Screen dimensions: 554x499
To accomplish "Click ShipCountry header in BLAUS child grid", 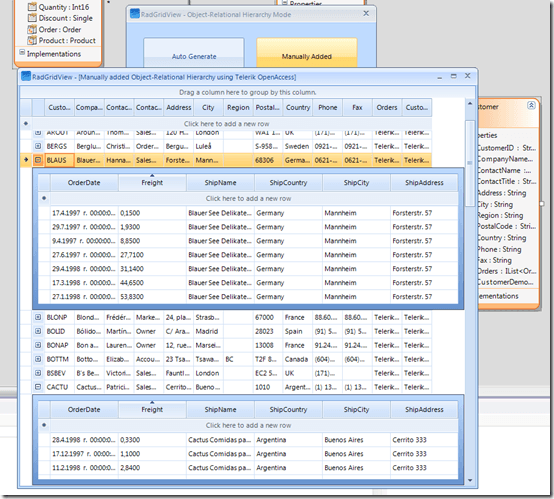I will click(288, 183).
